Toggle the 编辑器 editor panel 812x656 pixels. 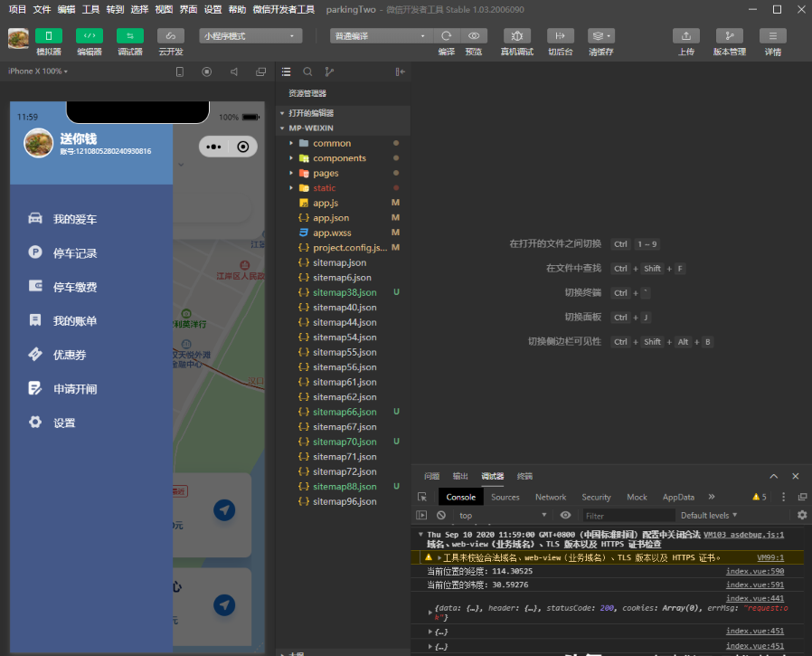(x=89, y=35)
